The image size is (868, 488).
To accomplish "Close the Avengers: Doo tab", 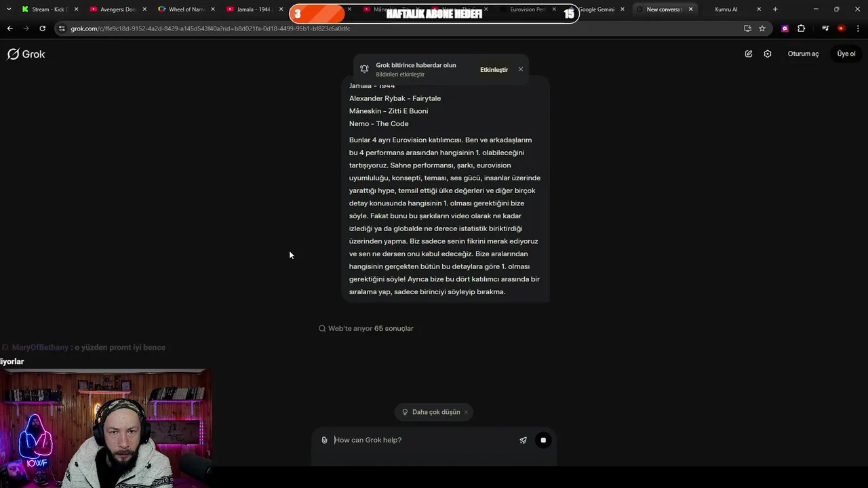I will pyautogui.click(x=144, y=9).
